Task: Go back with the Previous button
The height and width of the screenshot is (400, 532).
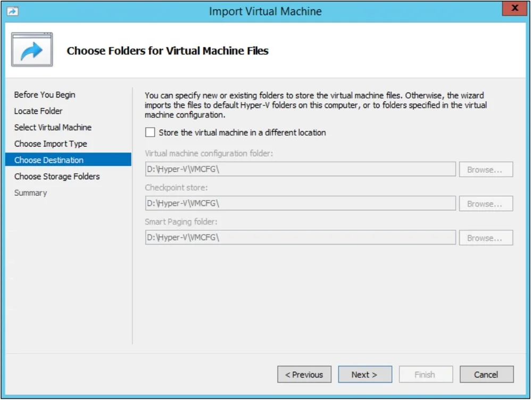Action: point(304,374)
